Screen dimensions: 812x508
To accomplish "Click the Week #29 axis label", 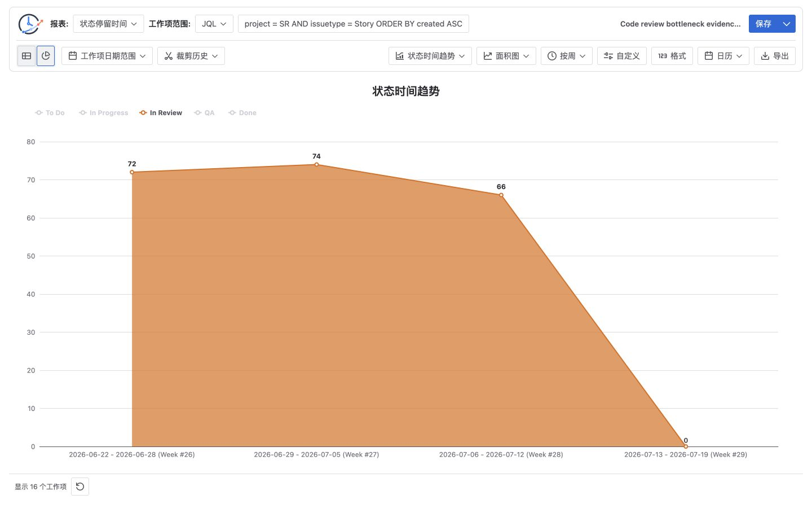I will [686, 454].
